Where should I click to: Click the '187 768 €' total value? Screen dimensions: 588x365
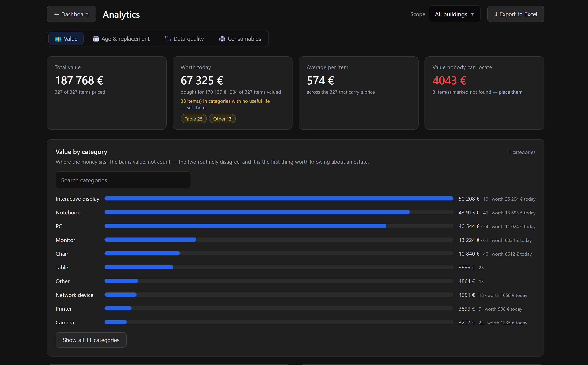click(x=79, y=80)
